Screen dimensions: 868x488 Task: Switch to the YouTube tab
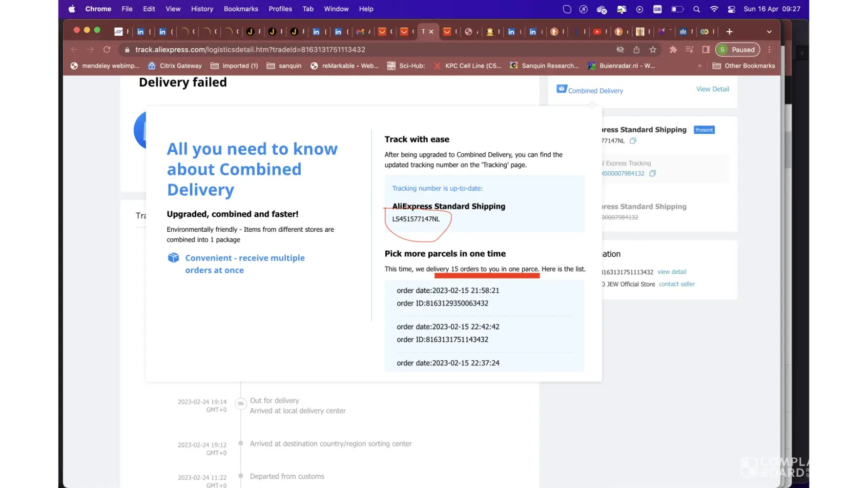click(x=597, y=32)
